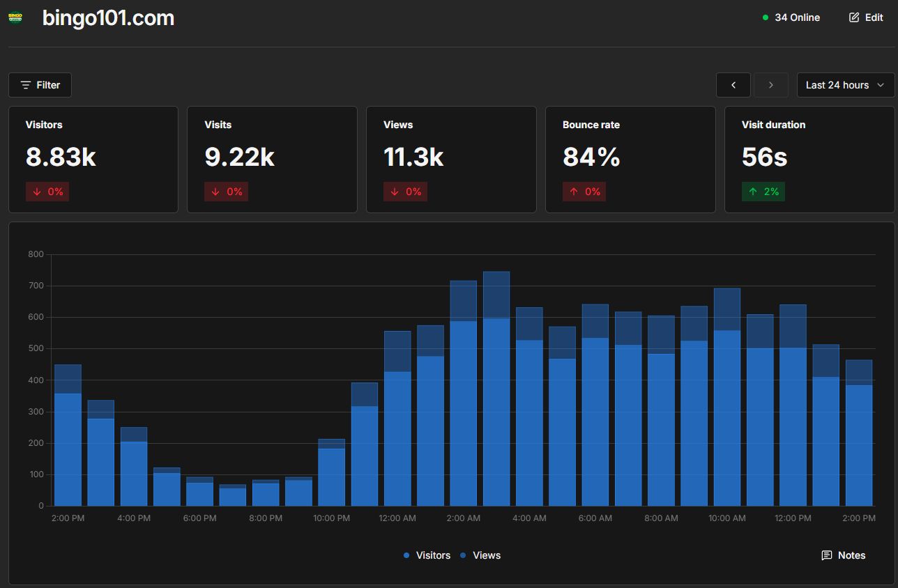Click the Visitors down-arrow change badge
898x588 pixels.
tap(47, 192)
